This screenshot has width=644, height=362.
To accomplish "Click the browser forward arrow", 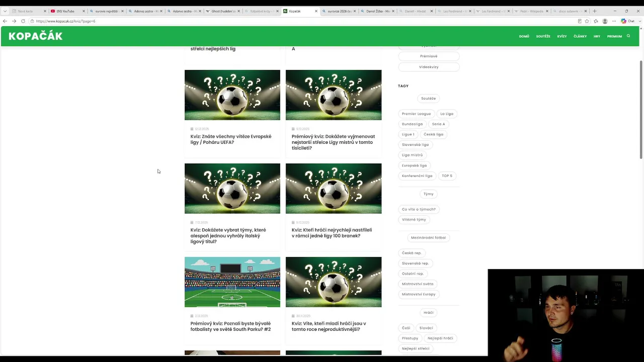I will pos(14,21).
